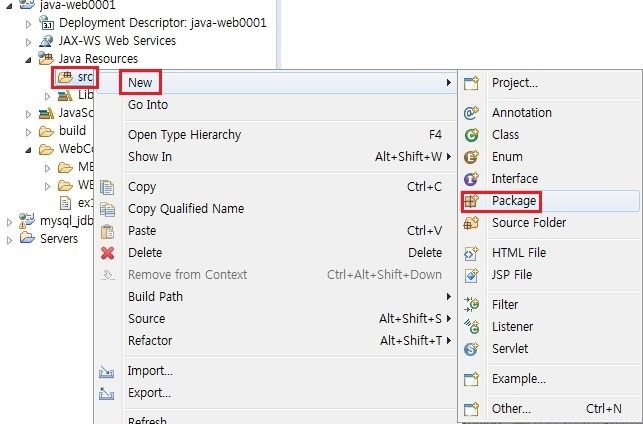Image resolution: width=643 pixels, height=424 pixels.
Task: Click the Paste clipboard icon
Action: [x=107, y=231]
